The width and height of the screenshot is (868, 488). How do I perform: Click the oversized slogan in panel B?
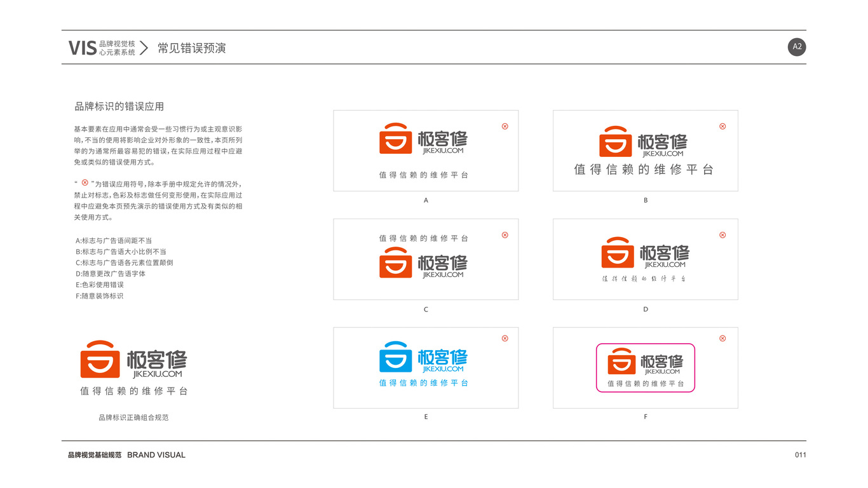tap(644, 170)
